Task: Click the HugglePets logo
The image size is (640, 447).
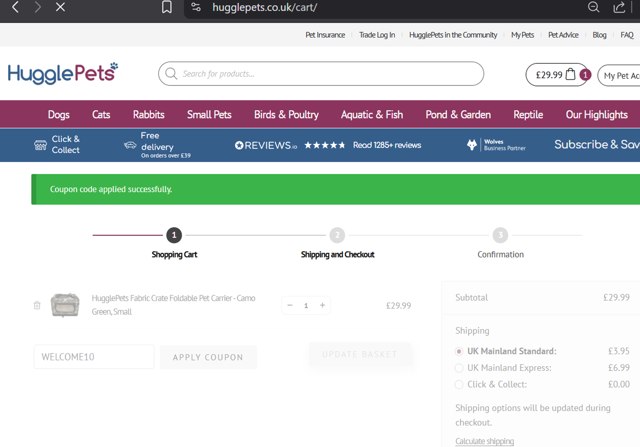Action: pos(63,73)
